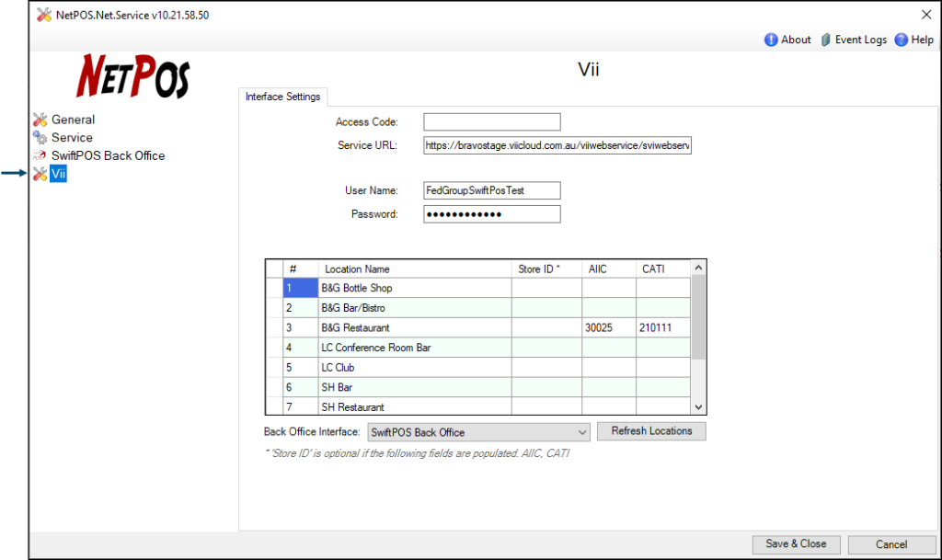
Task: Click the About info icon
Action: [x=771, y=40]
